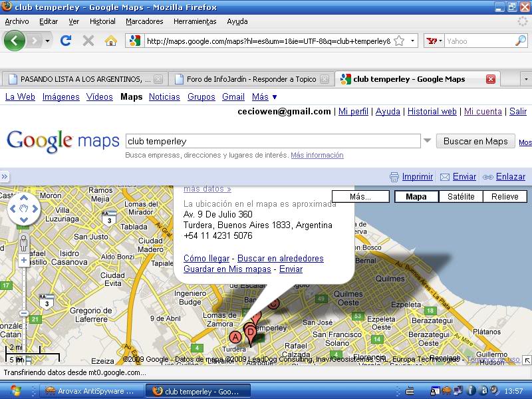Image resolution: width=532 pixels, height=399 pixels.
Task: Bookmark this page with the star icon
Action: click(x=400, y=41)
